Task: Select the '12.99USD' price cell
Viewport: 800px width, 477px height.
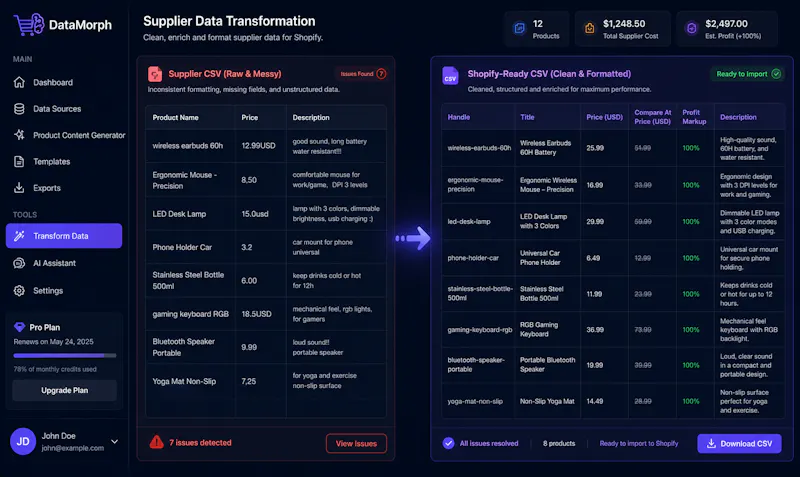Action: [258, 145]
